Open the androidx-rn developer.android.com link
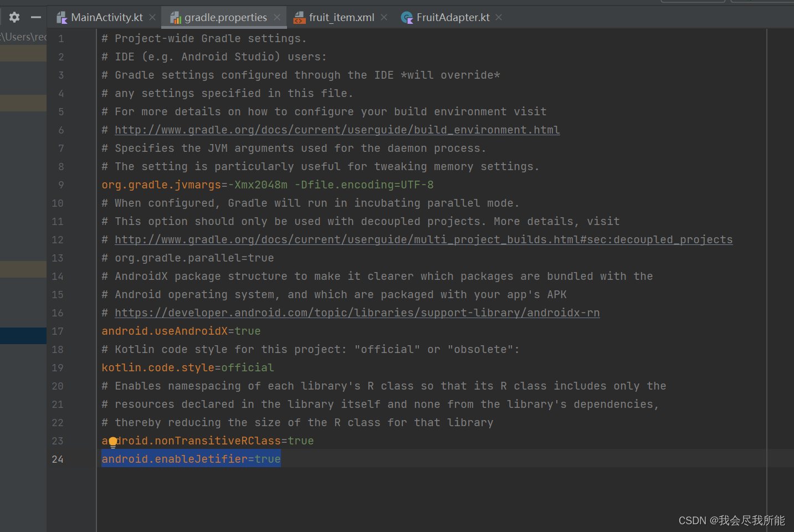This screenshot has height=532, width=794. point(357,313)
